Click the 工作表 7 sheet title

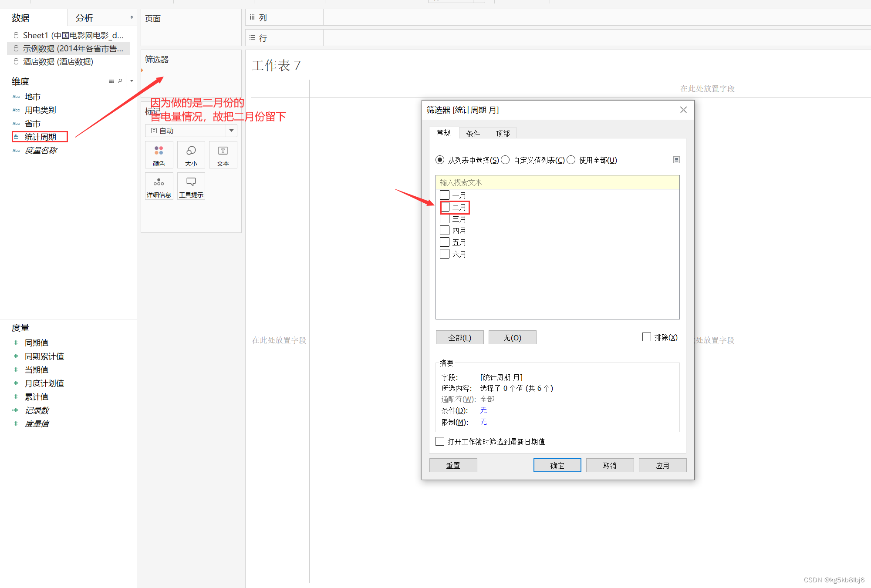[276, 65]
